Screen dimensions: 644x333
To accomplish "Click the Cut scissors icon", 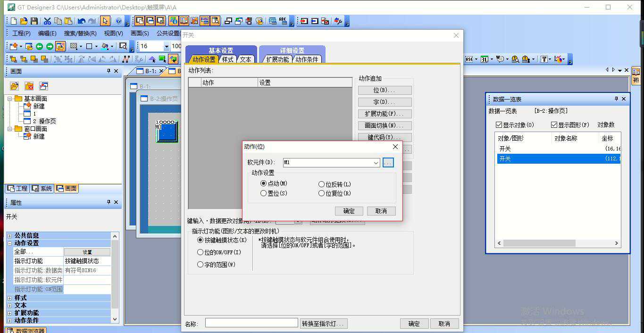I will pos(47,21).
